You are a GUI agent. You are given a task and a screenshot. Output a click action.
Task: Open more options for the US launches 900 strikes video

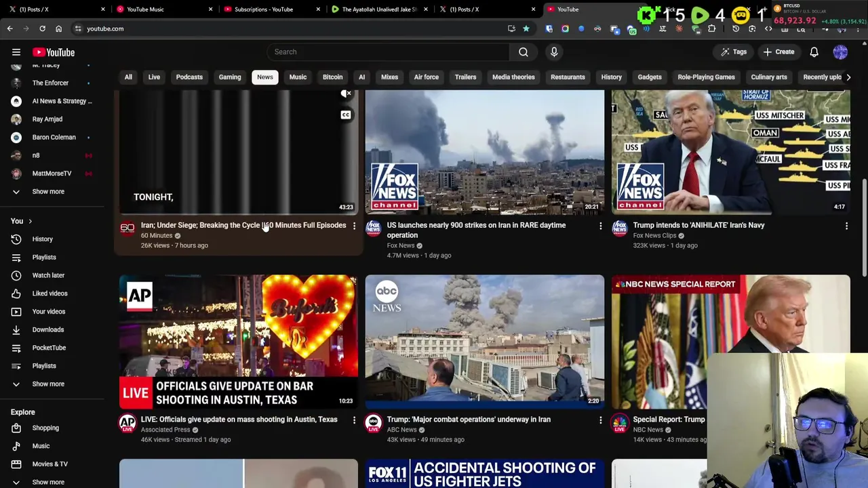pyautogui.click(x=600, y=226)
